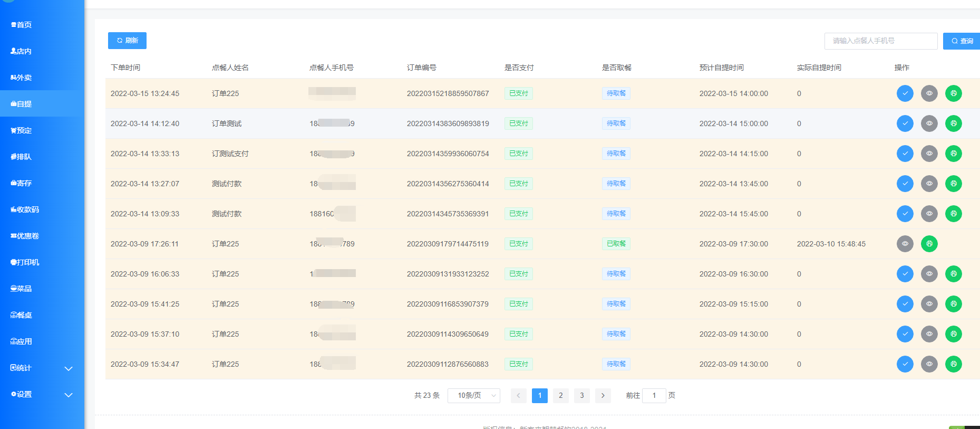
Task: Confirm pickup for order 2022-03-14 14:12:40
Action: pyautogui.click(x=905, y=123)
